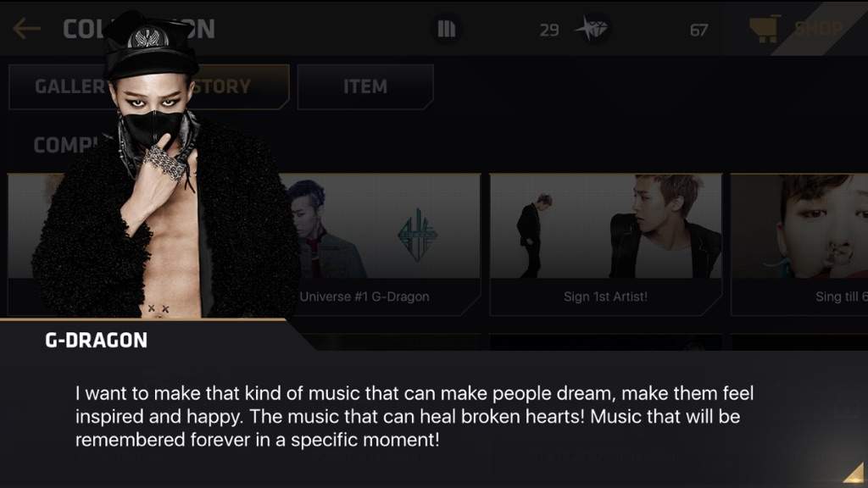The height and width of the screenshot is (488, 868).
Task: Select the STORY tab
Action: (x=239, y=86)
